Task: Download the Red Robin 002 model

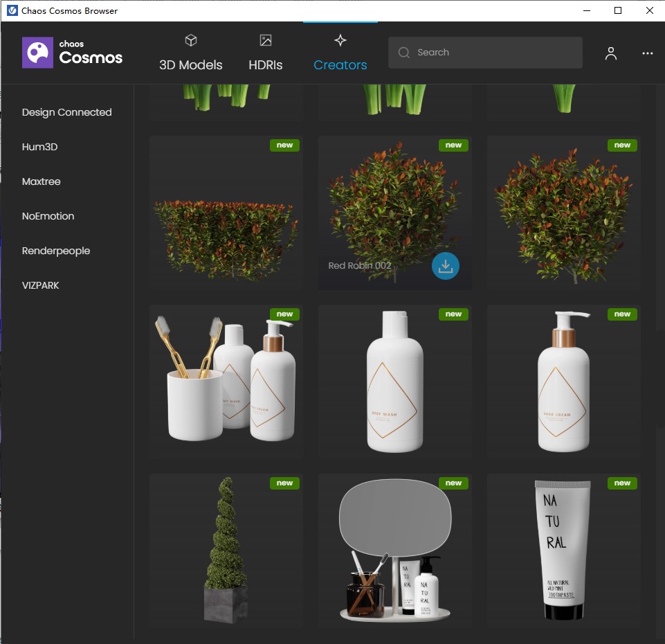Action: 446,266
